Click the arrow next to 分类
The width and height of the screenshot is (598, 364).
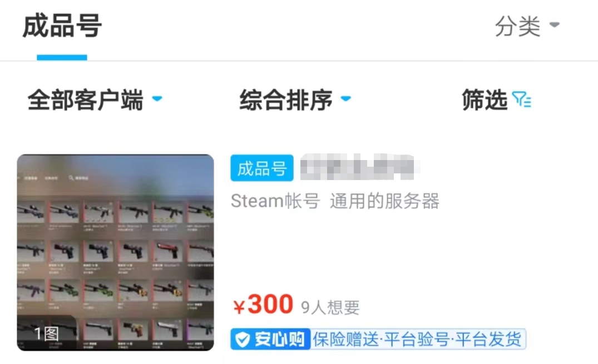[554, 25]
